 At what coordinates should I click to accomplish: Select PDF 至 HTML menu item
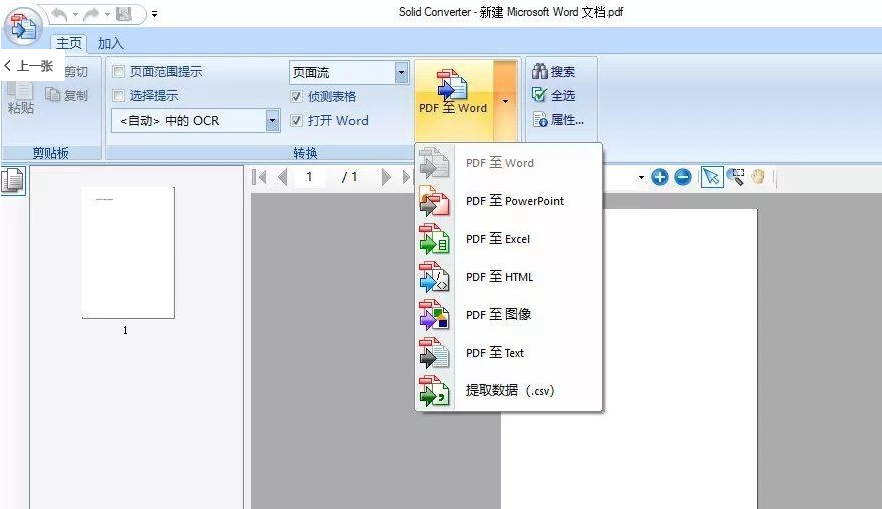508,277
